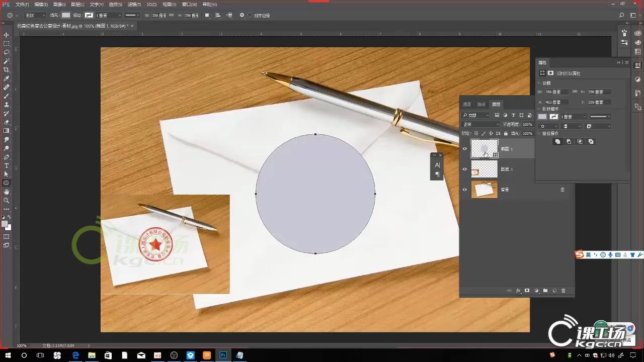The height and width of the screenshot is (362, 644).
Task: Toggle the W-H link in Properties panel
Action: pos(575,92)
